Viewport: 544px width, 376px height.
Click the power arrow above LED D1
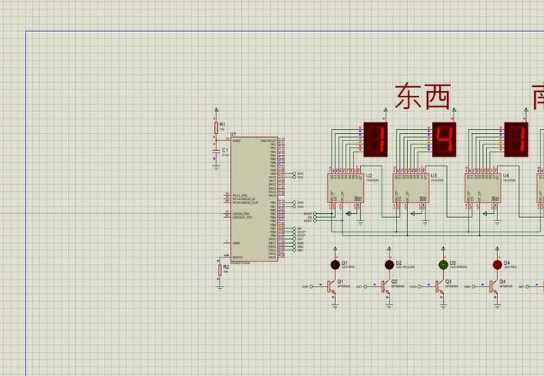[335, 249]
